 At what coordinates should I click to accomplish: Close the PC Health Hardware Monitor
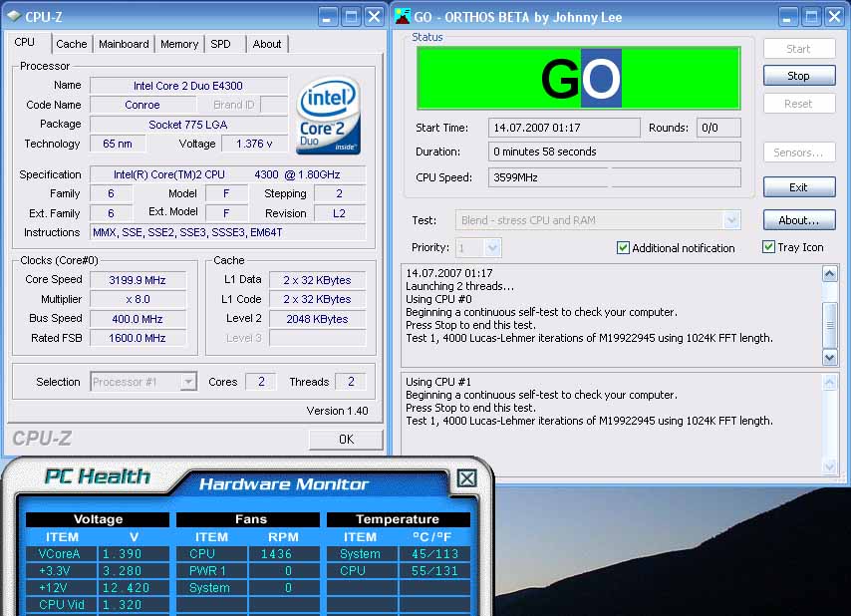click(466, 478)
